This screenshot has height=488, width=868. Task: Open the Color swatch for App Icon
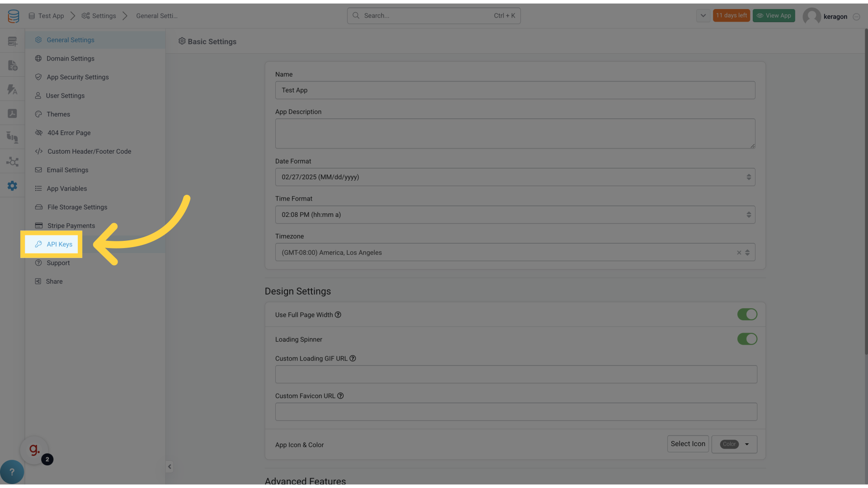(729, 444)
